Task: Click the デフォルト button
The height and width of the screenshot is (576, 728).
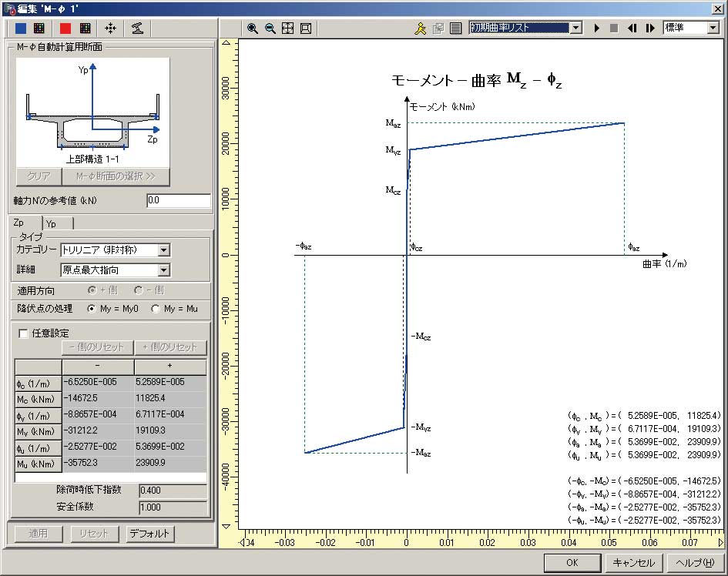Action: pos(150,534)
